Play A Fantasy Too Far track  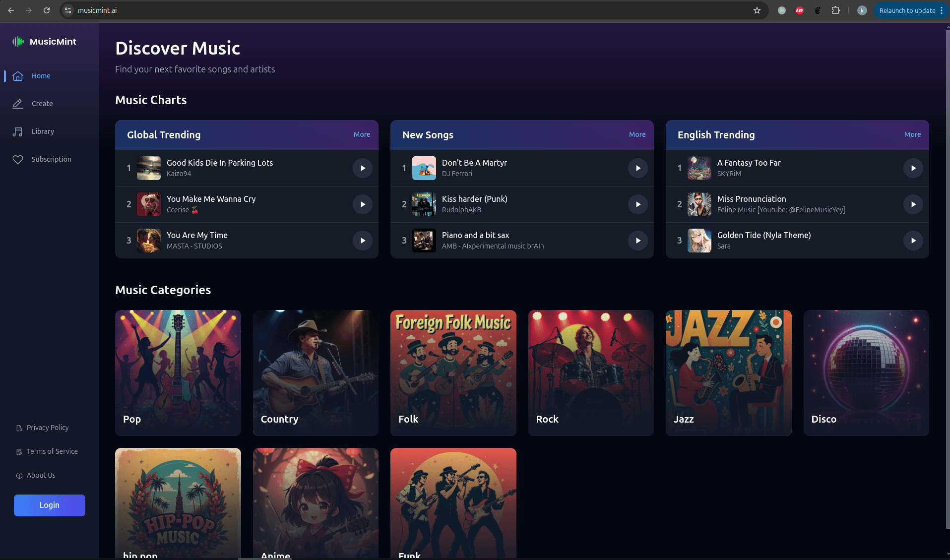click(913, 168)
